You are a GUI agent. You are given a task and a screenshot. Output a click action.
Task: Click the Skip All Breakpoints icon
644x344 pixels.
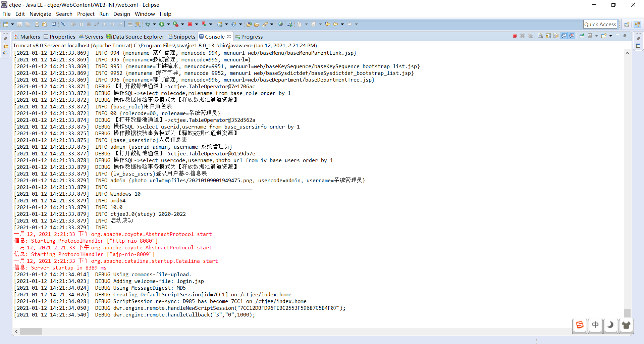click(63, 24)
